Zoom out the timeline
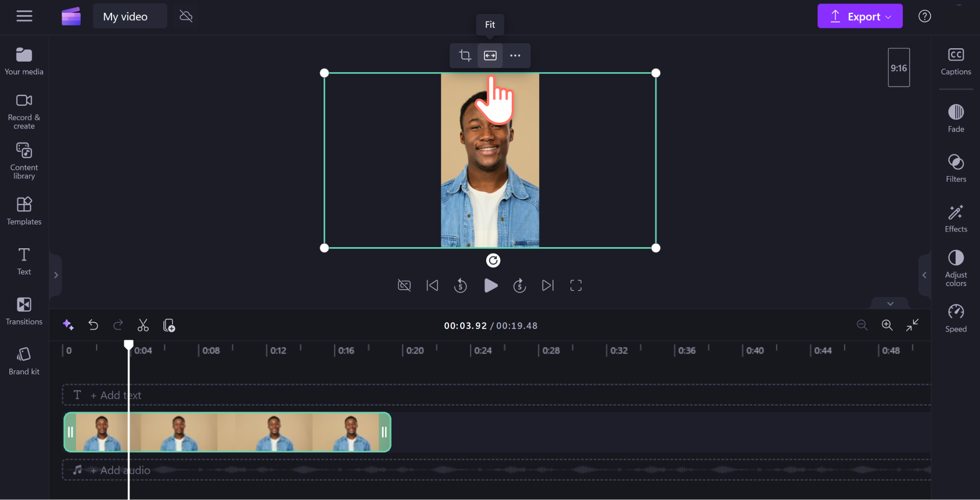Screen dimensions: 980x500 click(862, 325)
